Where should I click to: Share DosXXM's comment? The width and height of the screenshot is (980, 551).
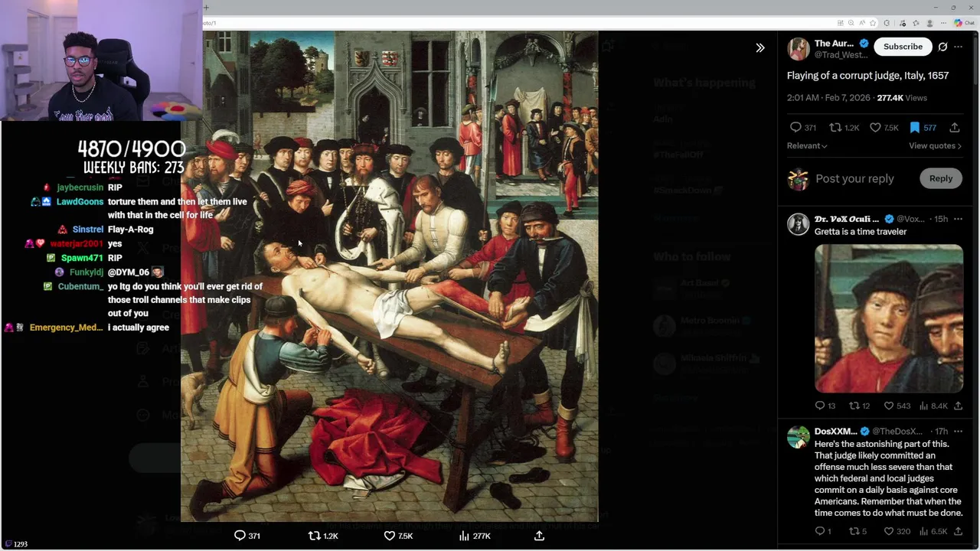tap(958, 531)
